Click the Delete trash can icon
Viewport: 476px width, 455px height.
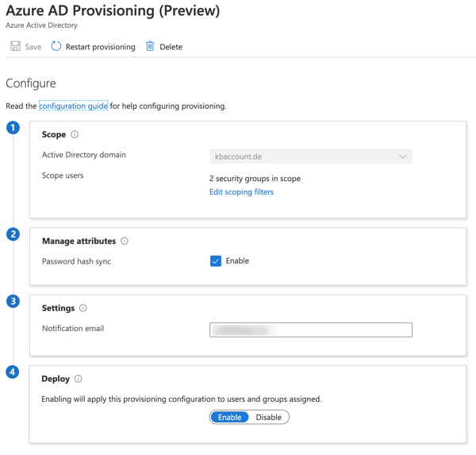pyautogui.click(x=150, y=46)
